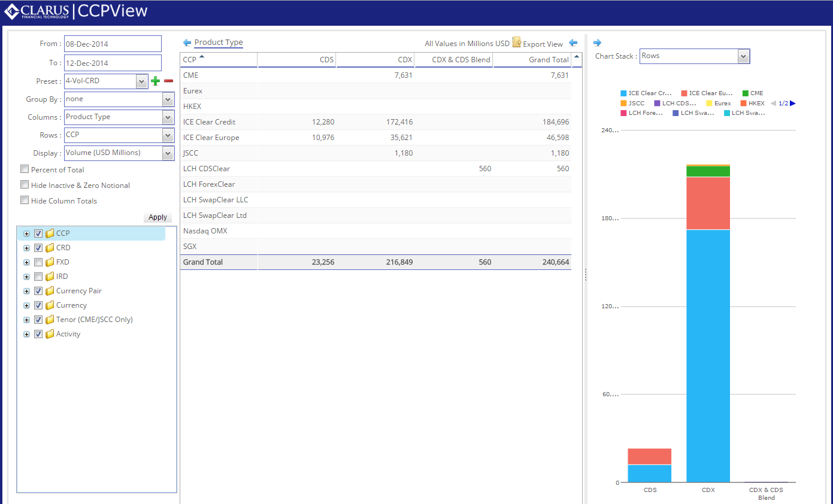The width and height of the screenshot is (833, 504).
Task: Enable Percent of Total checkbox
Action: point(25,169)
